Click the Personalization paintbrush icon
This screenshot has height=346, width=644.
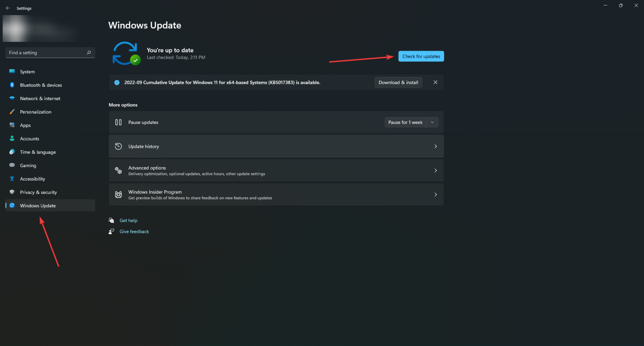[12, 112]
